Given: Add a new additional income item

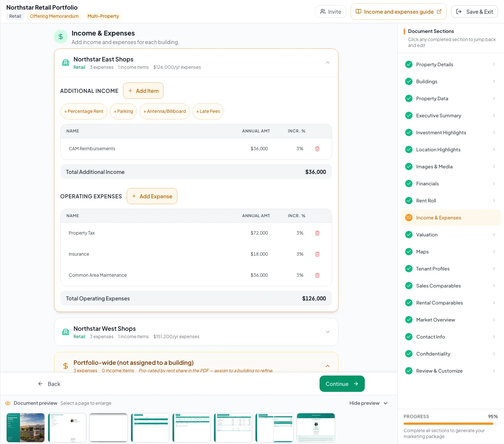Looking at the screenshot, I should [x=143, y=91].
